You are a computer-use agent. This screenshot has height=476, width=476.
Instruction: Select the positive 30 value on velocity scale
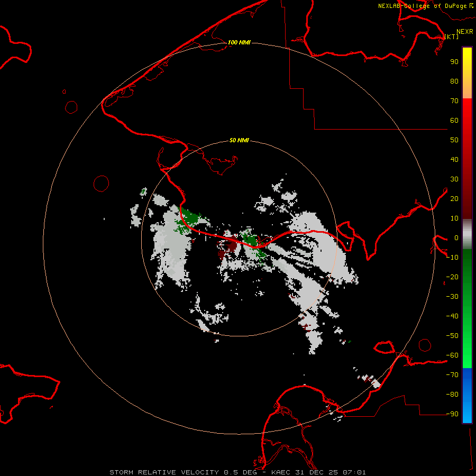tap(454, 179)
